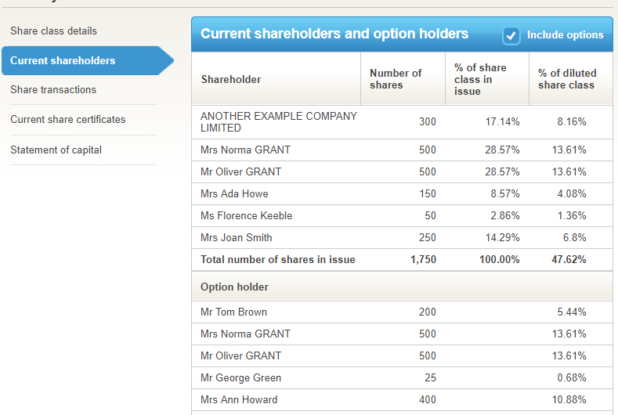Image resolution: width=618 pixels, height=415 pixels.
Task: Open Share class details section
Action: 53,31
